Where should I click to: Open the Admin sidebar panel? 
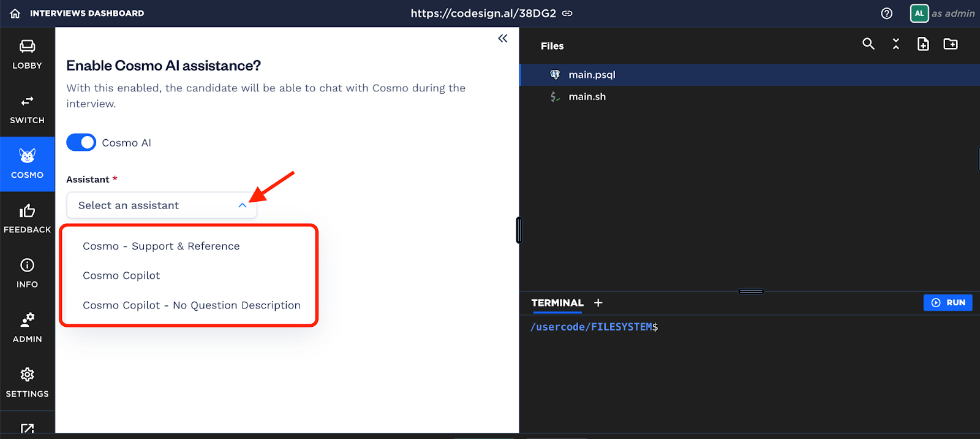[27, 328]
